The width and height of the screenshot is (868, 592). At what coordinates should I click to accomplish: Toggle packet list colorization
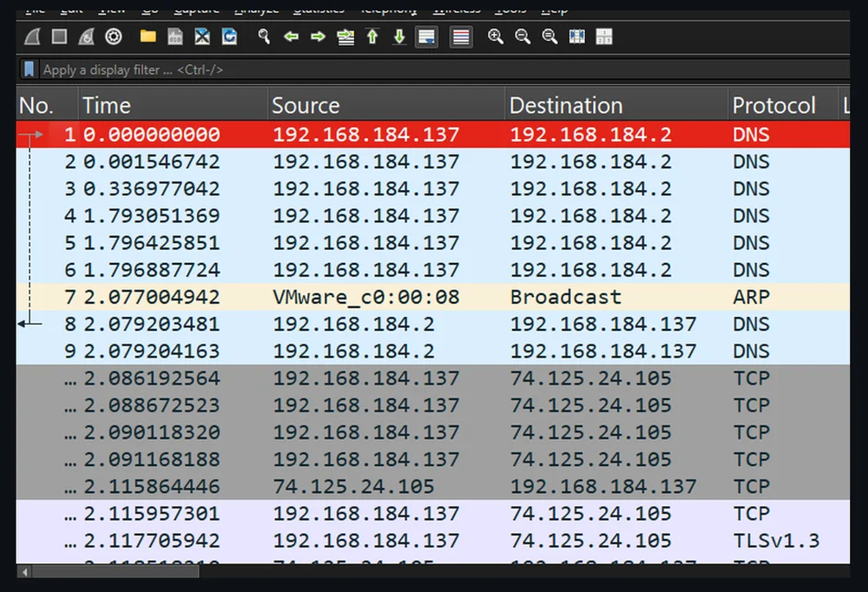pyautogui.click(x=461, y=37)
